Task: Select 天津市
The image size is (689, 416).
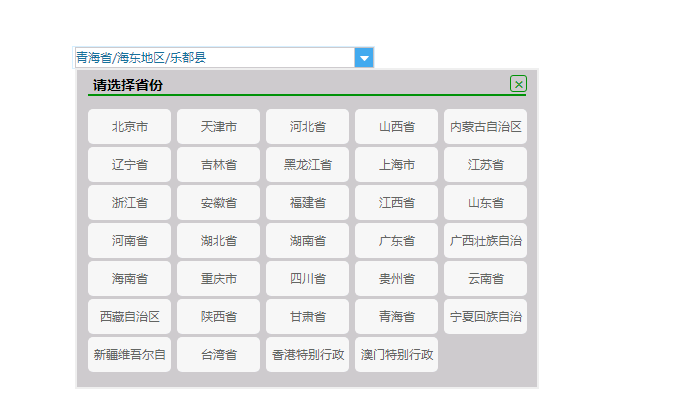Action: [218, 127]
